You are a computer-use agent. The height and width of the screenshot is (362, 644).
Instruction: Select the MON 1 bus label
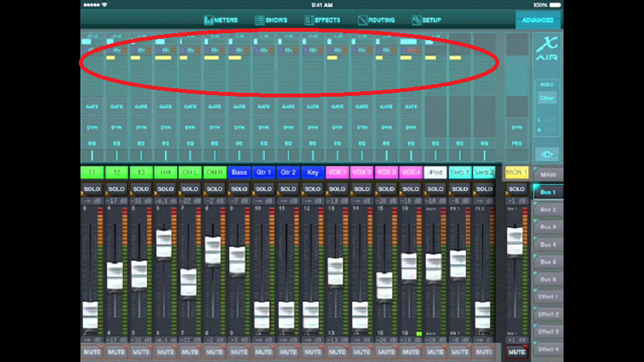coord(517,172)
